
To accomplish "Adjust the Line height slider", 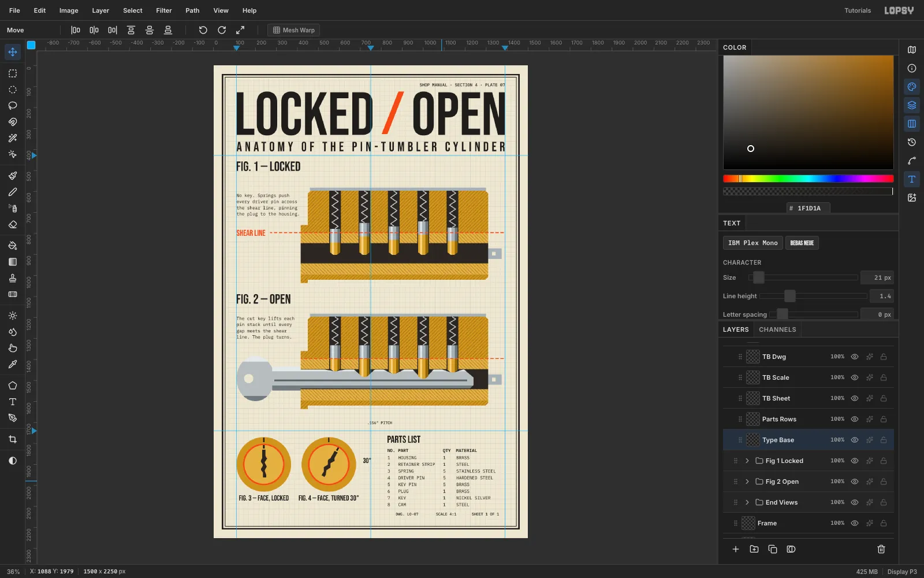I will [813, 296].
